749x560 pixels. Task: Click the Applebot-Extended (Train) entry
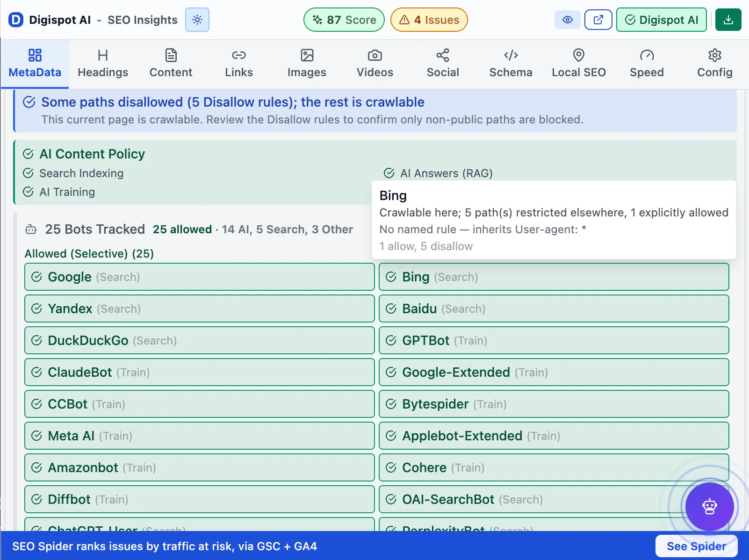(554, 436)
